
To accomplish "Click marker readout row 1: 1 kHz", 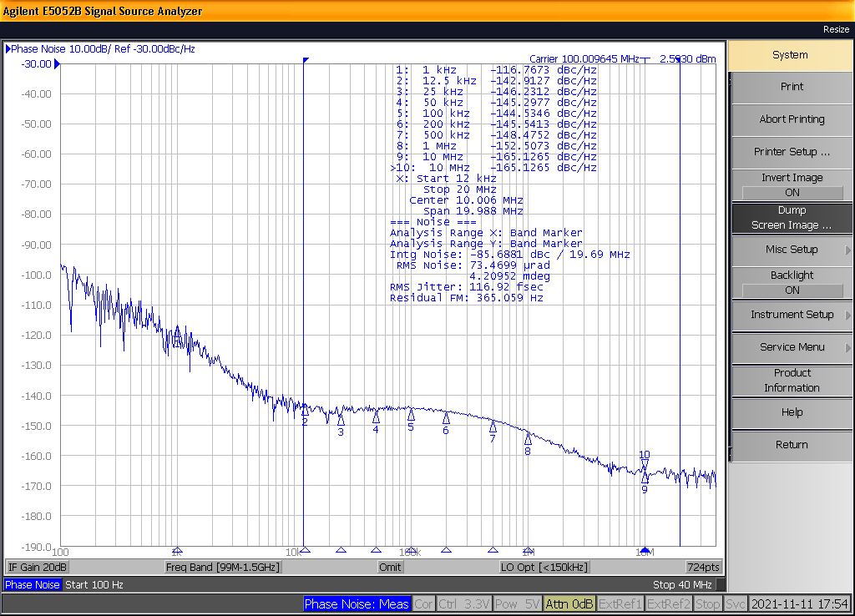I will tap(496, 70).
